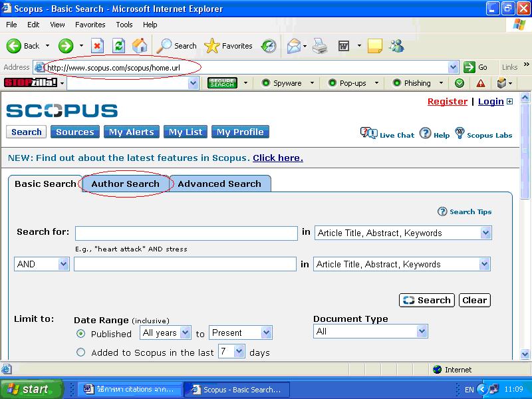Toggle the Spyware protection indicator

[x=266, y=82]
